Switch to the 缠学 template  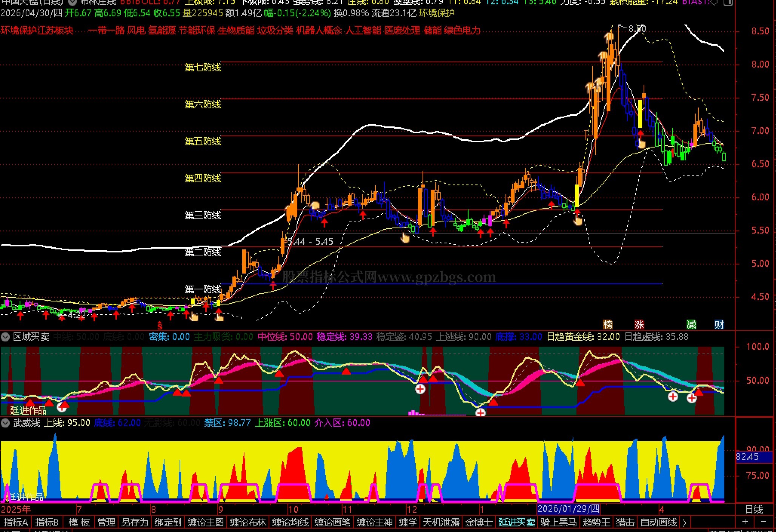408,522
